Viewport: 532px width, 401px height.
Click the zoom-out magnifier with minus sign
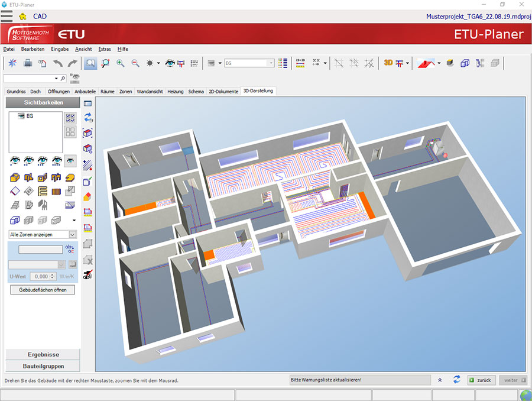[x=135, y=63]
